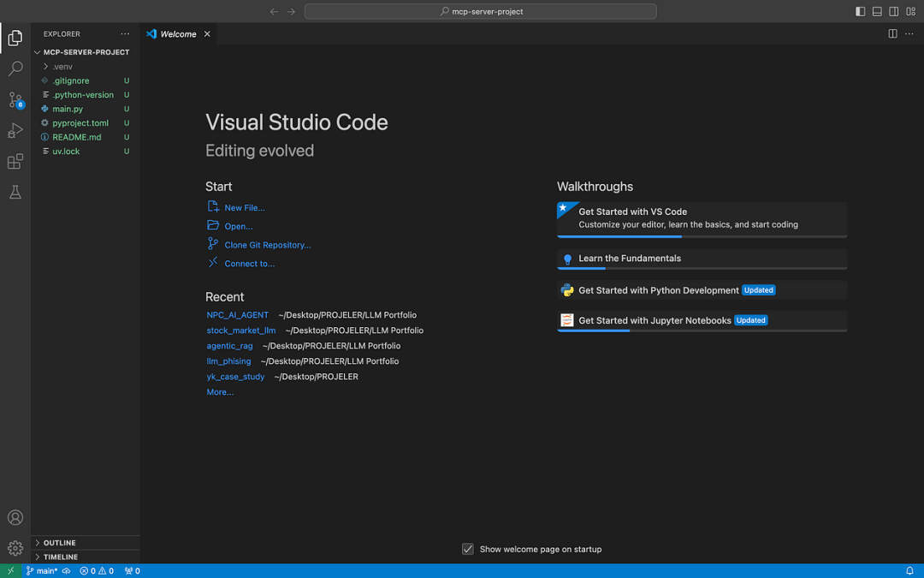Open the Accounts menu icon
This screenshot has width=924, height=578.
coord(15,517)
